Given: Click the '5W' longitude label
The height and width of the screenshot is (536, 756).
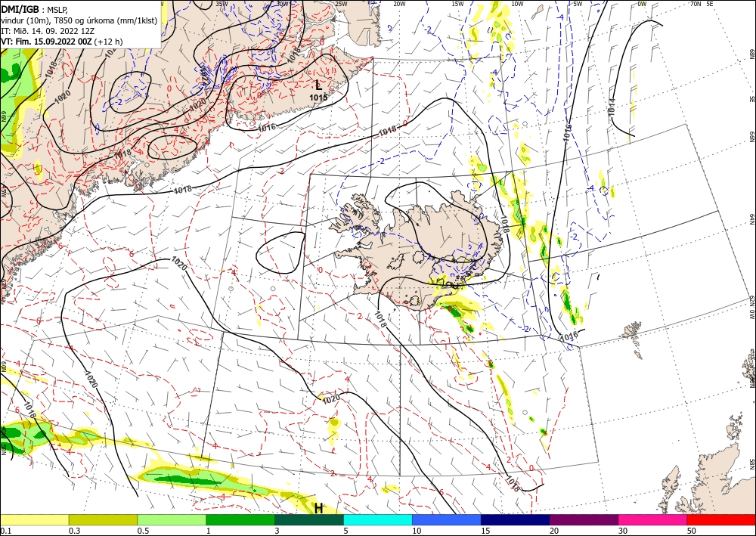Looking at the screenshot, I should tap(578, 4).
